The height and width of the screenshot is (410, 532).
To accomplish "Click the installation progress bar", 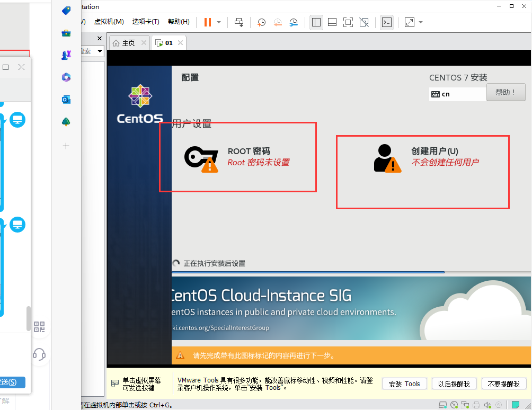I will click(351, 272).
